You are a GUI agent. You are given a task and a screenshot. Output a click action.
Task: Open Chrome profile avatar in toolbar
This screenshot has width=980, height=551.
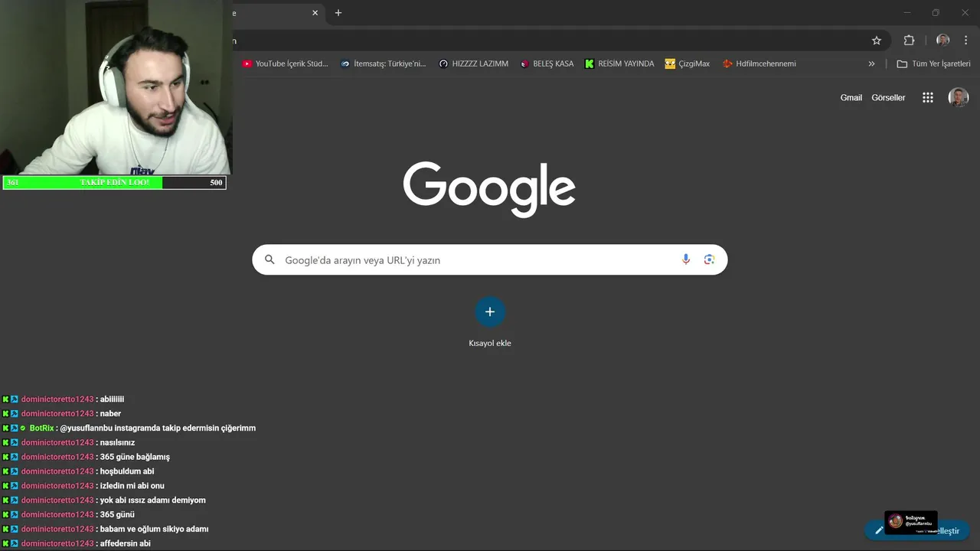click(942, 41)
